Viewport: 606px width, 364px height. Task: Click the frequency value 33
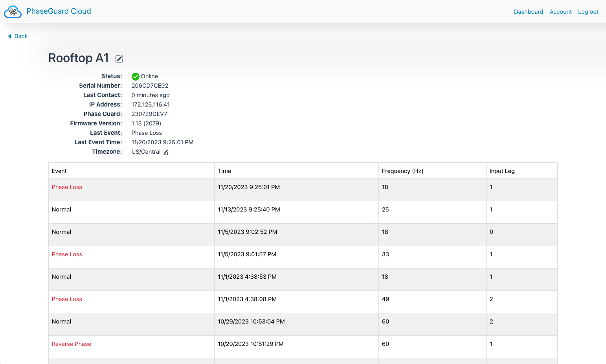[x=385, y=254]
